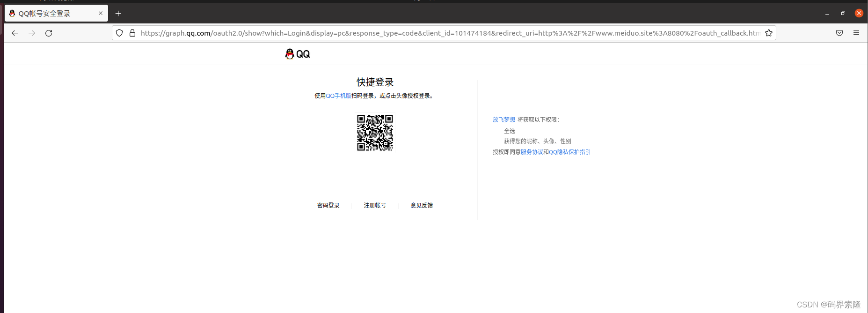Viewport: 868px width, 313px height.
Task: Go back to the previous page
Action: click(15, 33)
